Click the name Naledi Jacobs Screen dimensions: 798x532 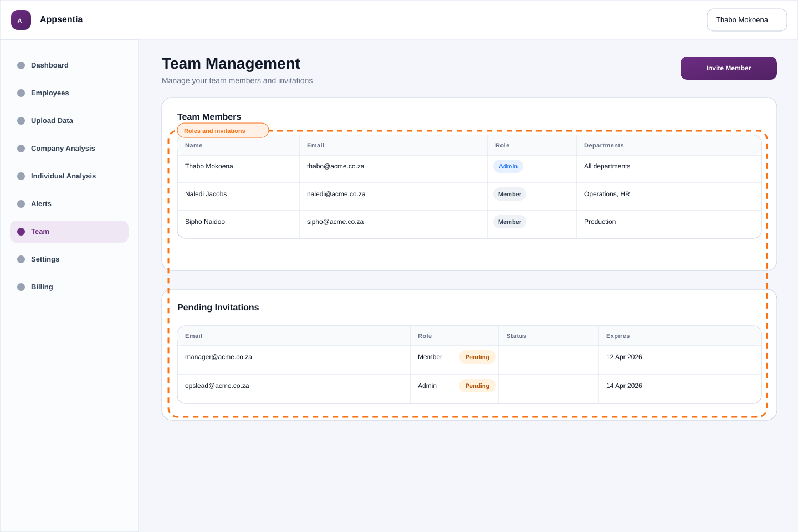(x=206, y=194)
